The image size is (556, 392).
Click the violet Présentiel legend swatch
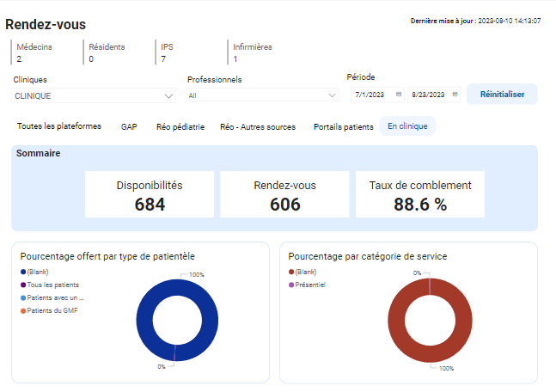click(291, 285)
